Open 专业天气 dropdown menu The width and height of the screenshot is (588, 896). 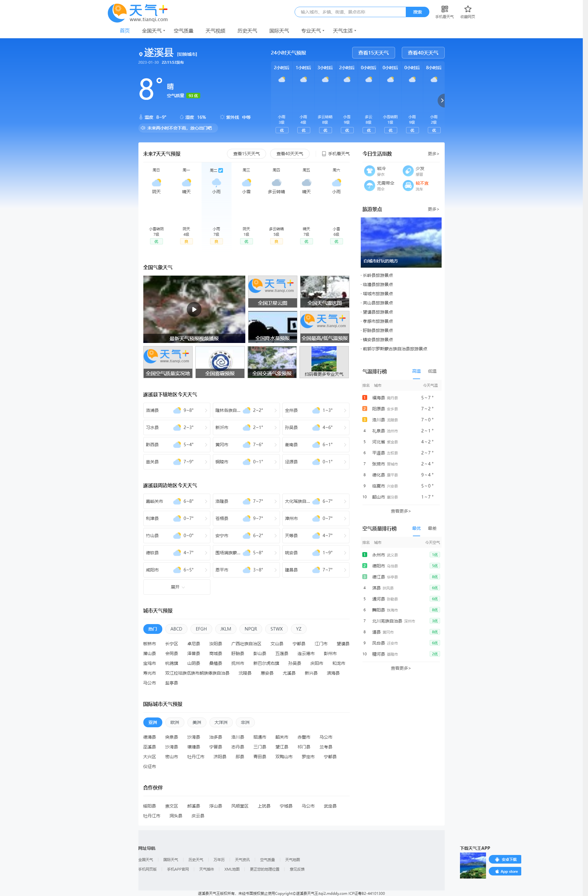click(312, 31)
